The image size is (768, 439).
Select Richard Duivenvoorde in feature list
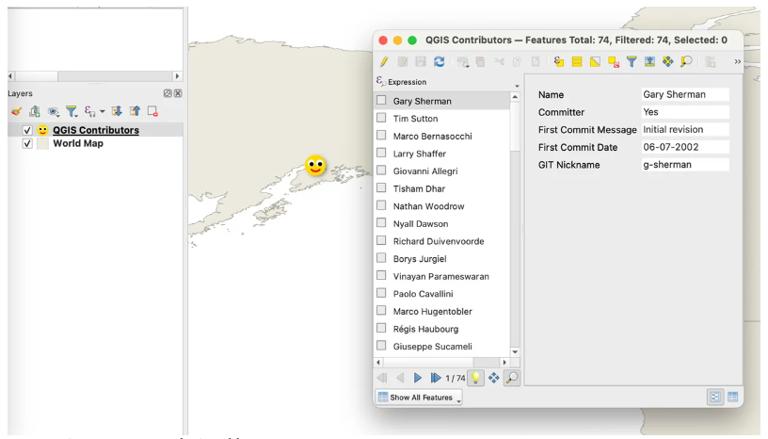[x=438, y=242]
